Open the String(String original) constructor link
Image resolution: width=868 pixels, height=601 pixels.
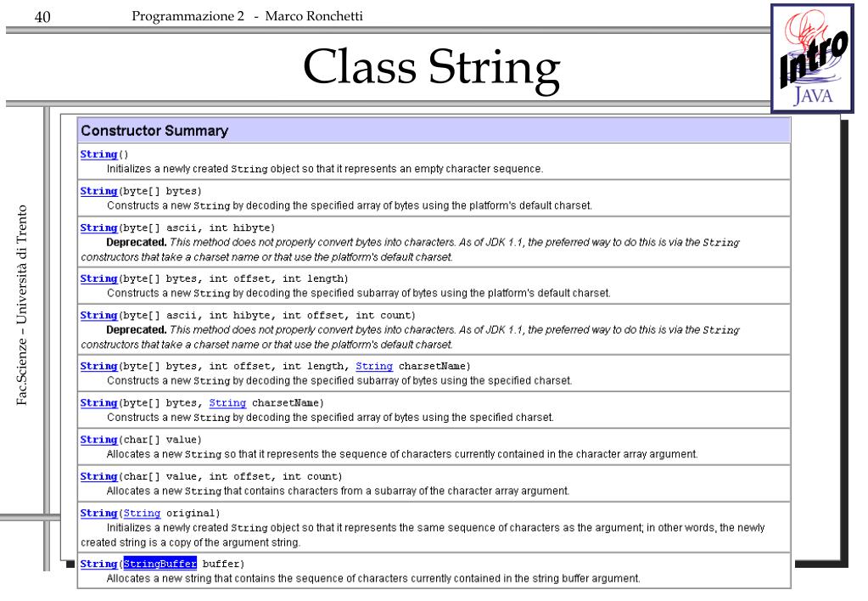[x=98, y=513]
